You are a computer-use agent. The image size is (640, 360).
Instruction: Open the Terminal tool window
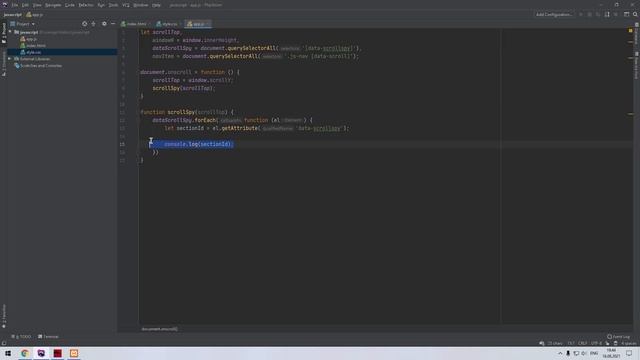point(48,337)
